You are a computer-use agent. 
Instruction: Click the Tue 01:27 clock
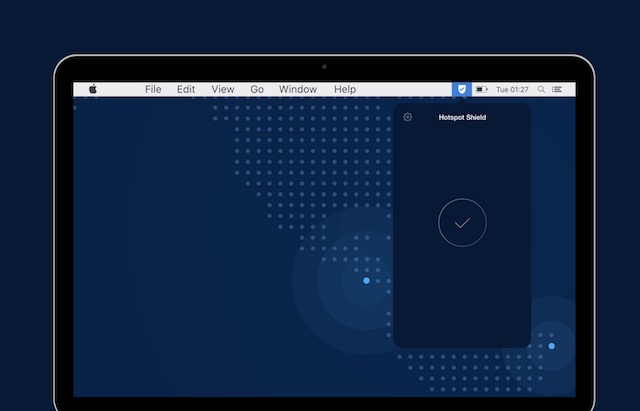[512, 89]
